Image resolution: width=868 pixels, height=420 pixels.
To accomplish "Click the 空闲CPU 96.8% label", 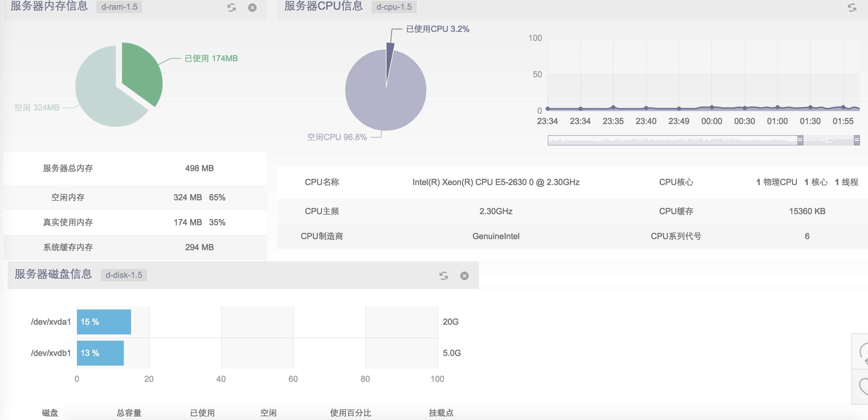I will [337, 137].
